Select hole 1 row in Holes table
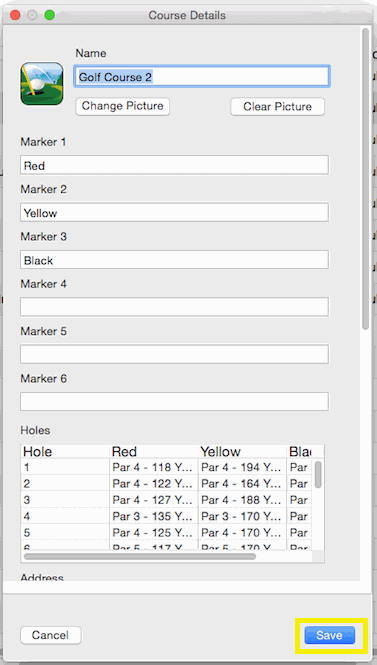 pyautogui.click(x=166, y=467)
